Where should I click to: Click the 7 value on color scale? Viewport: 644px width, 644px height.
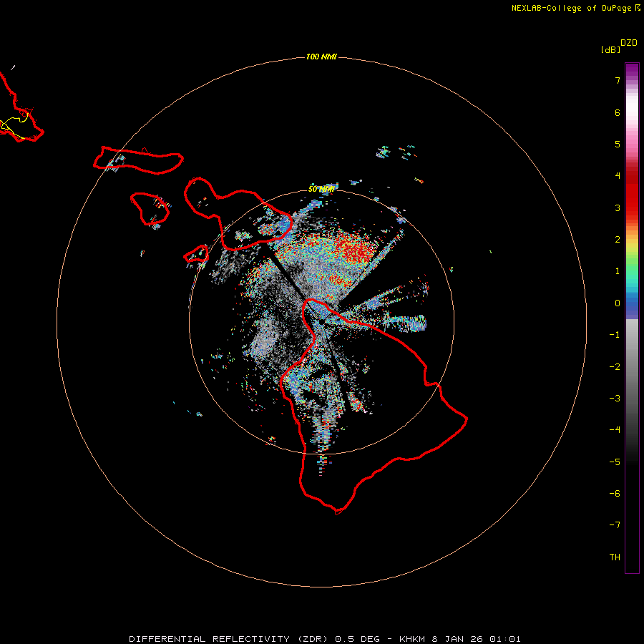[x=618, y=80]
